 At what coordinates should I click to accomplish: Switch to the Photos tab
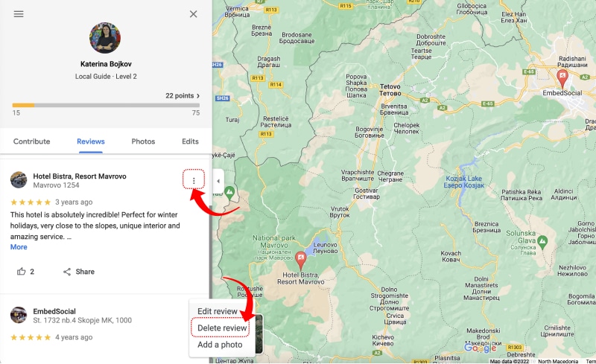[x=143, y=141]
